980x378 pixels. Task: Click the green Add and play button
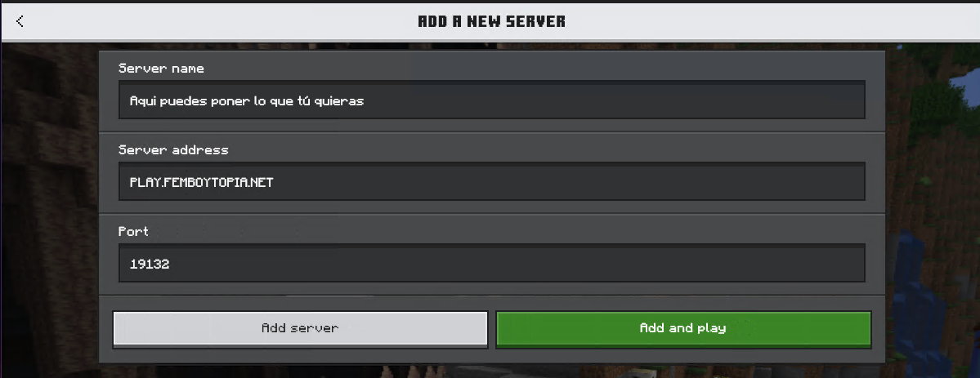click(x=683, y=329)
